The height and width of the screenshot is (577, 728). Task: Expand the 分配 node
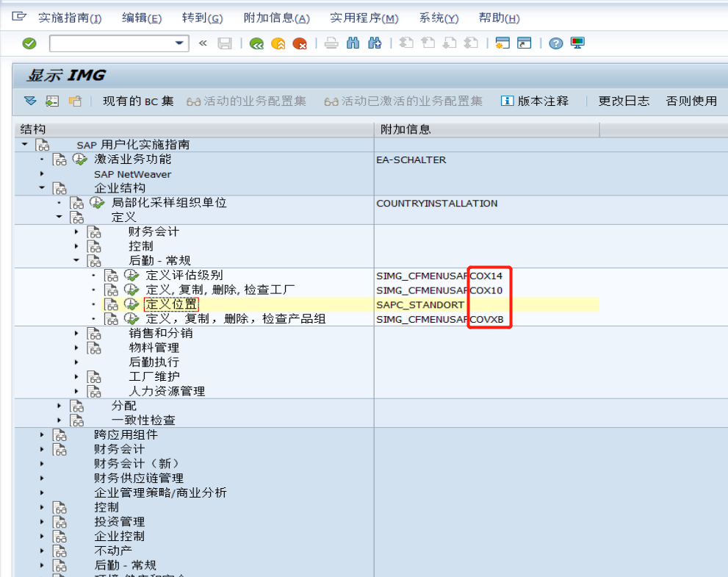pyautogui.click(x=59, y=406)
